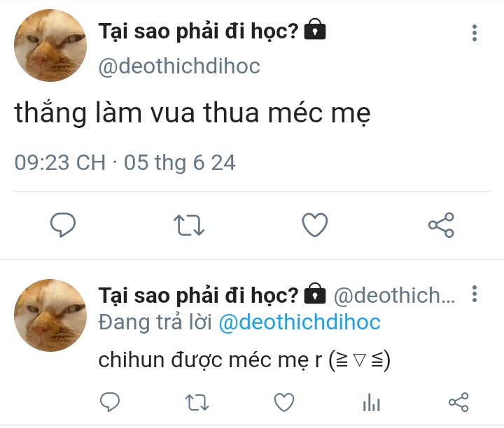Image resolution: width=504 pixels, height=428 pixels.
Task: Retweet the chihun reply tweet
Action: [197, 402]
